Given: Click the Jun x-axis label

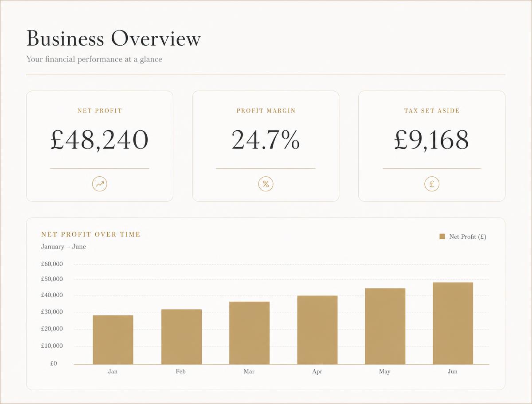Looking at the screenshot, I should pos(453,371).
